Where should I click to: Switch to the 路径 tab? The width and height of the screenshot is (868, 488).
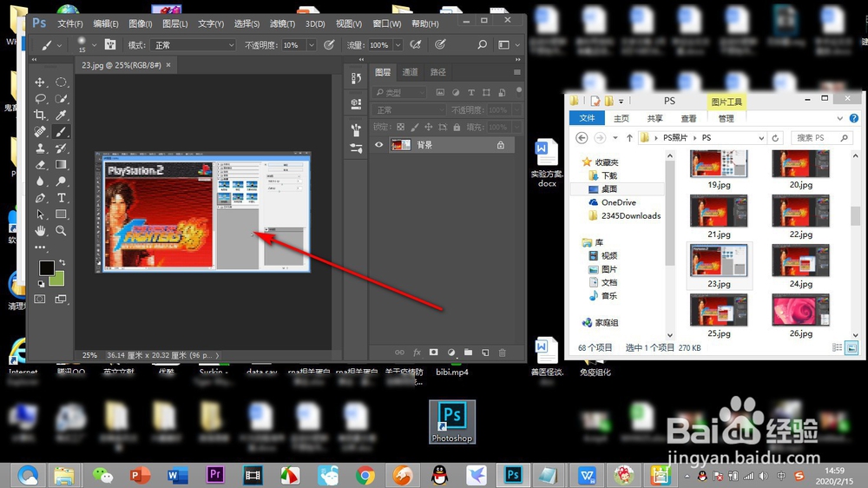click(437, 72)
